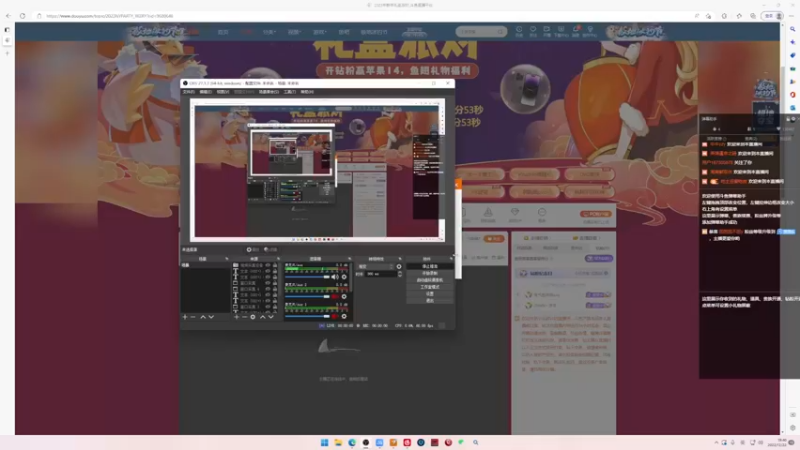Open the OBS 编辑 menu
The image size is (800, 450).
point(206,92)
